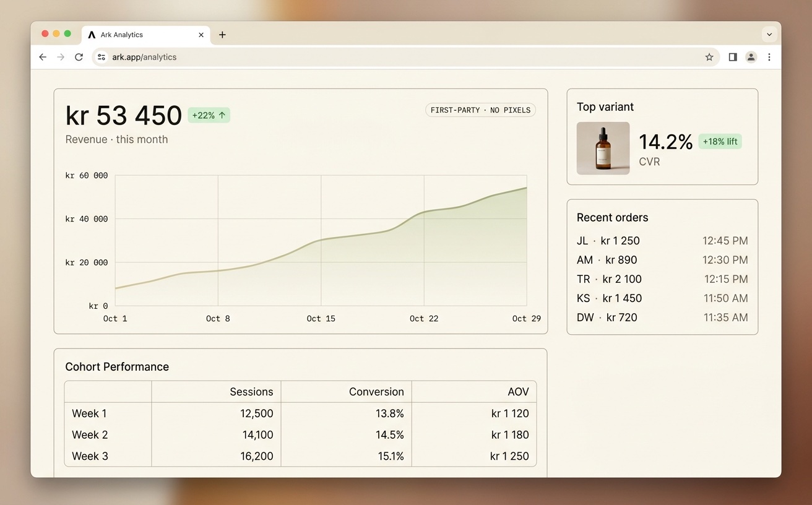Toggle the browser side panel icon
This screenshot has width=812, height=505.
(733, 57)
